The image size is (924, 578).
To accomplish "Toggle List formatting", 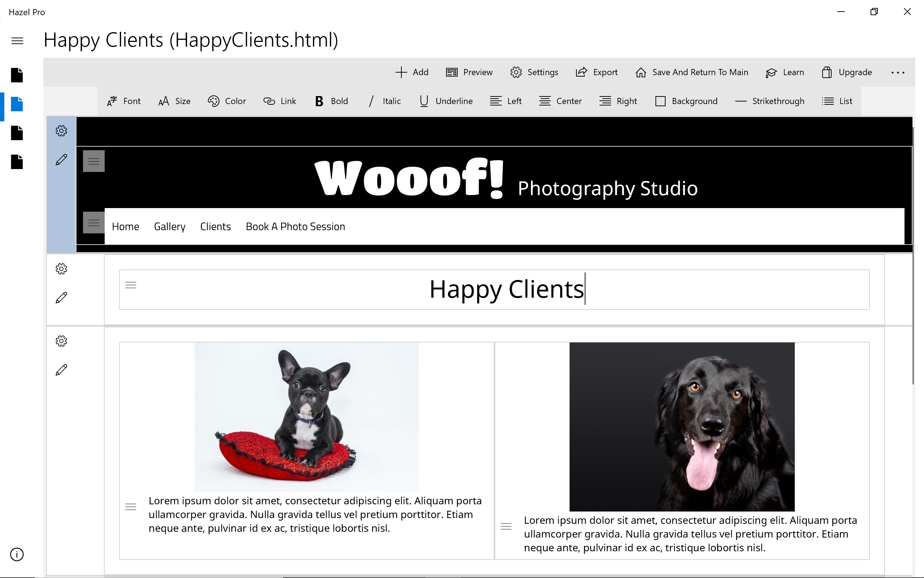I will click(837, 101).
